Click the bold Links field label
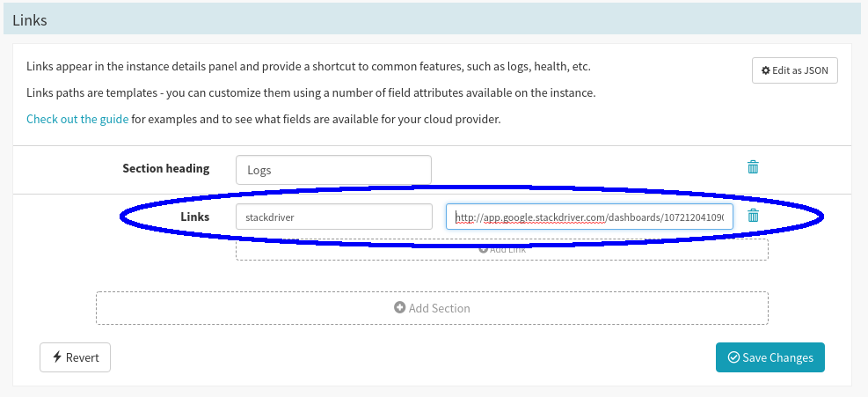Viewport: 868px width, 397px height. click(195, 217)
